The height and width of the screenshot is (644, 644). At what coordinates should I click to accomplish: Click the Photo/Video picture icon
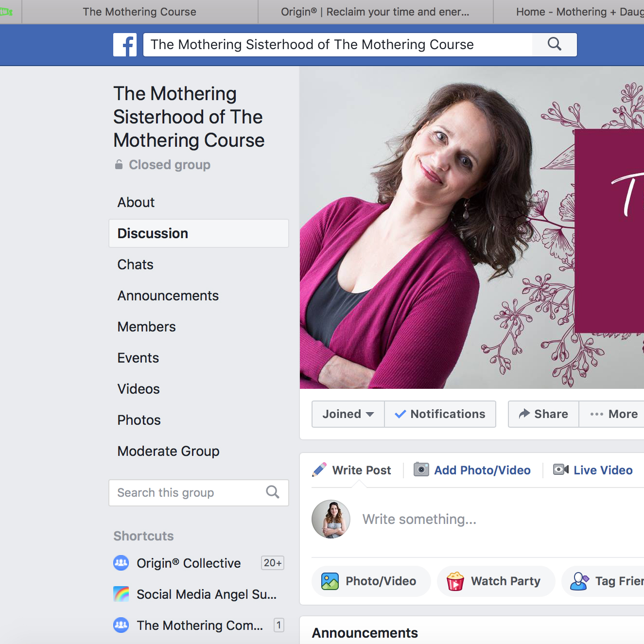(330, 581)
